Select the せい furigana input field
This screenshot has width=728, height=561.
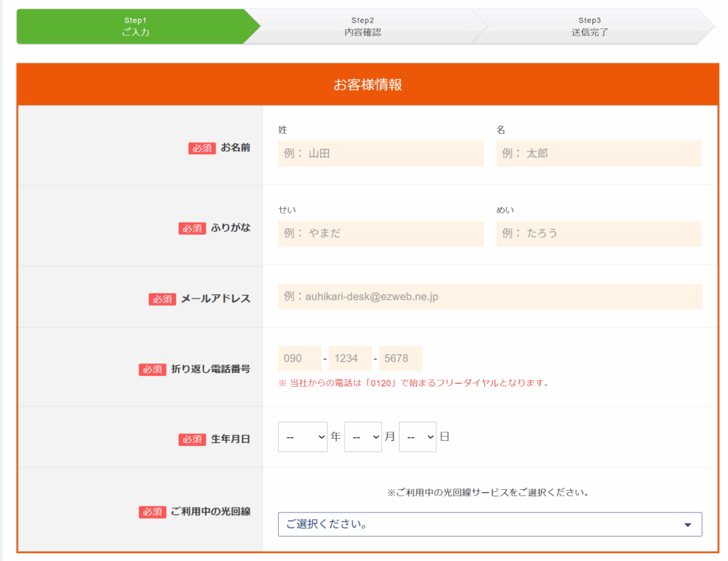coord(381,233)
